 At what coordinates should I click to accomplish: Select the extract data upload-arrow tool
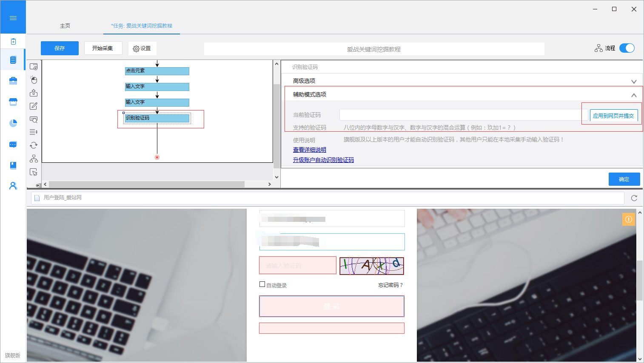[34, 93]
